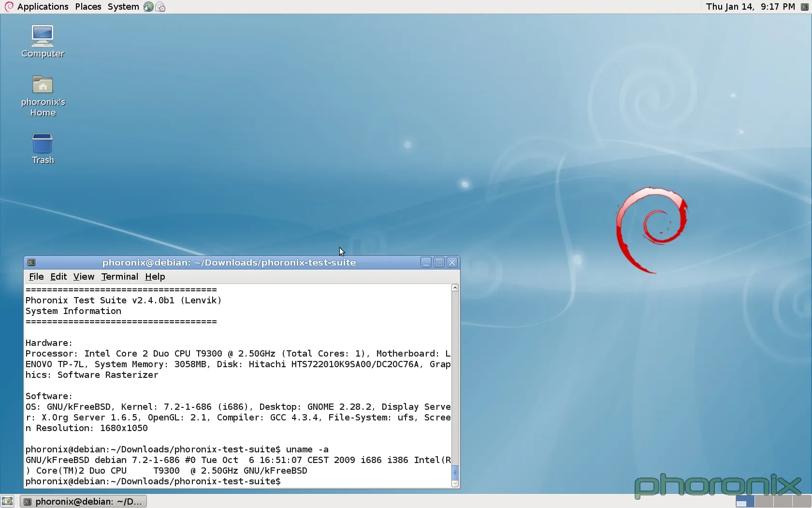
Task: Click the Show Desktop button in the bottom panel
Action: pos(7,501)
